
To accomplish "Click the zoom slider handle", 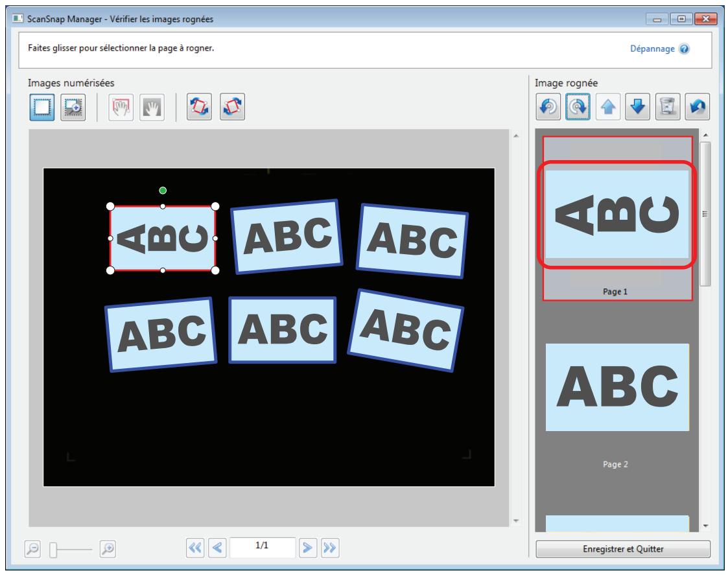I will [53, 550].
